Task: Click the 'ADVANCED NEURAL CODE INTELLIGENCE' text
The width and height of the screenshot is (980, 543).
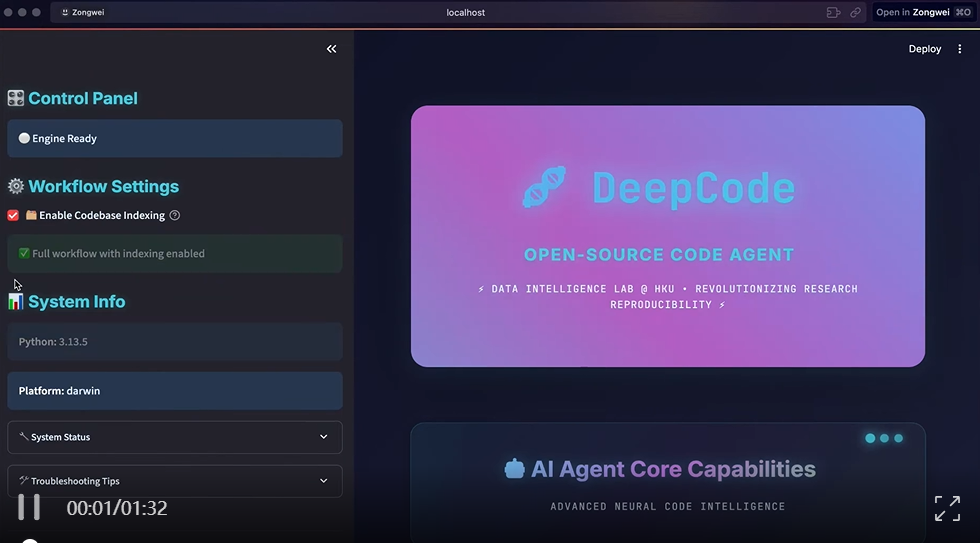Action: 668,506
